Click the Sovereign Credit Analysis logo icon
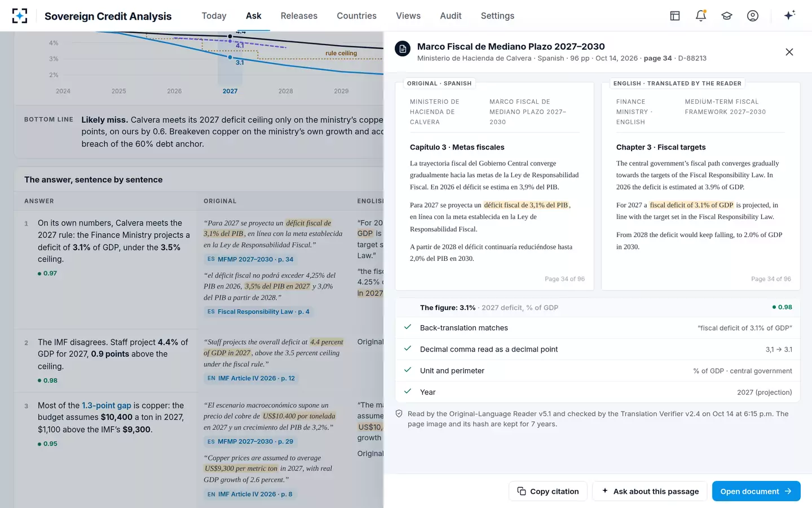The image size is (812, 508). (x=20, y=16)
